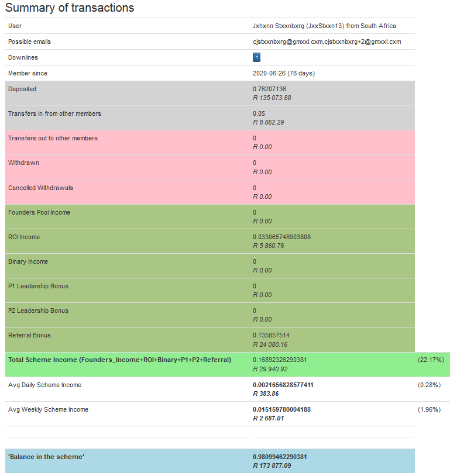
Task: Click the Deposited amount R 135 073.88
Action: click(272, 98)
